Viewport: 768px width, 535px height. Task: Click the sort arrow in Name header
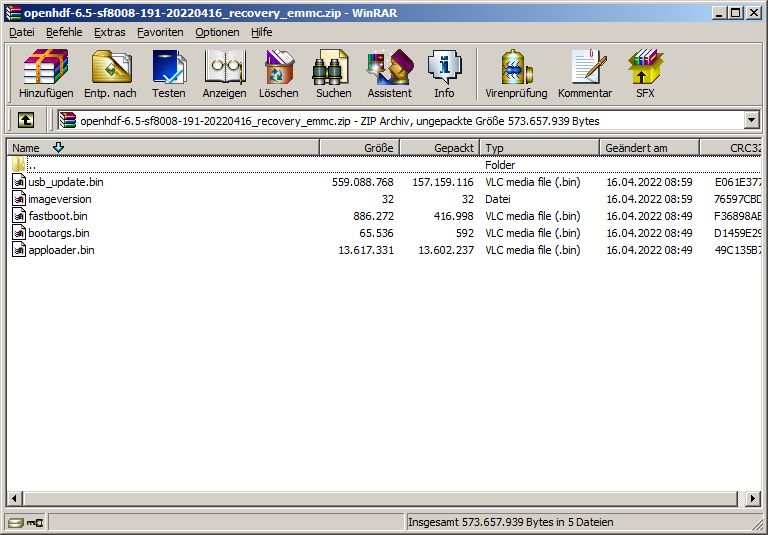tap(58, 147)
